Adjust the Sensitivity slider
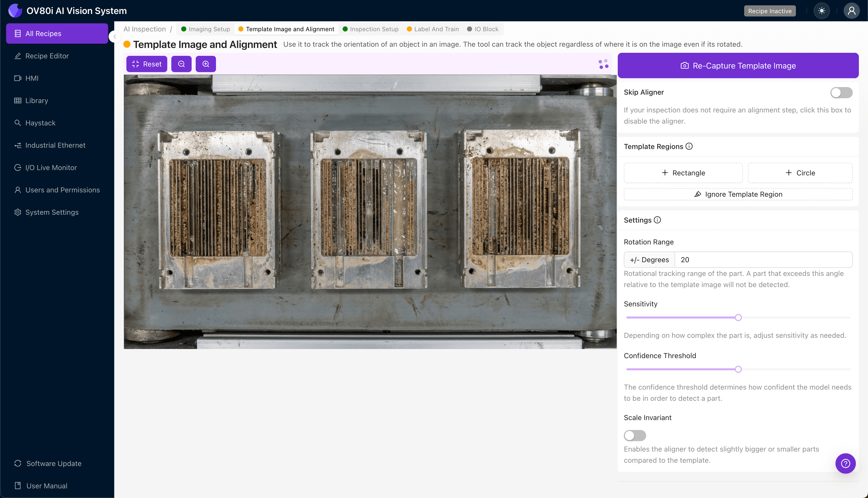868x498 pixels. [738, 318]
